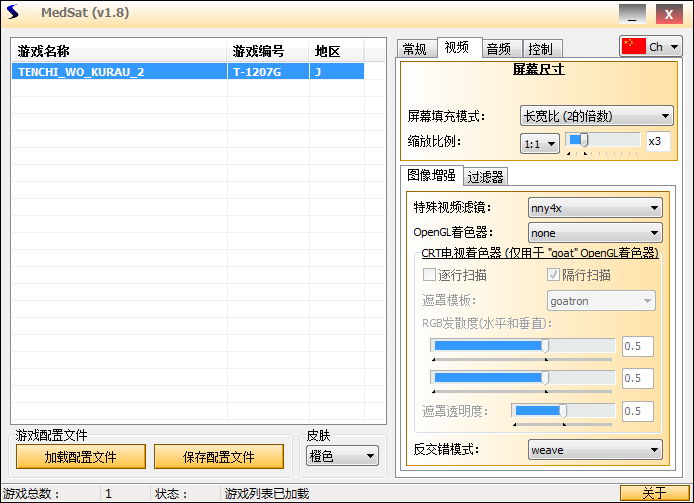Open the 屏幕填充模式 dropdown
The width and height of the screenshot is (694, 503).
[596, 116]
